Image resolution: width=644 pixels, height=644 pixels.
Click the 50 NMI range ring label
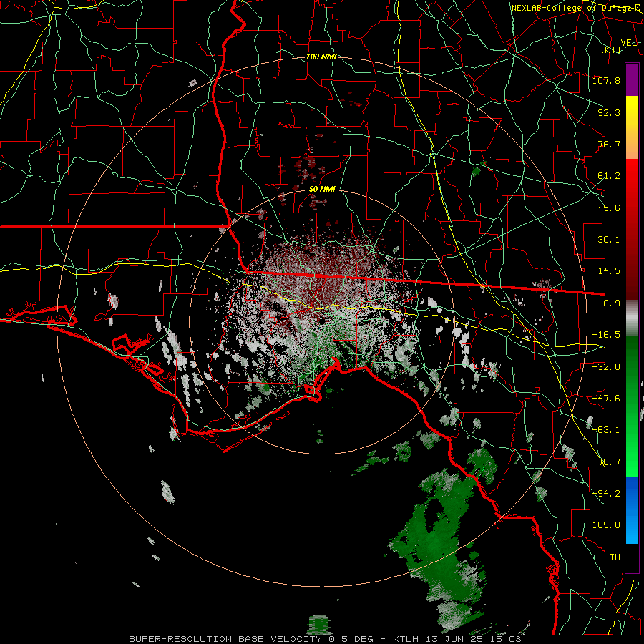tap(322, 189)
